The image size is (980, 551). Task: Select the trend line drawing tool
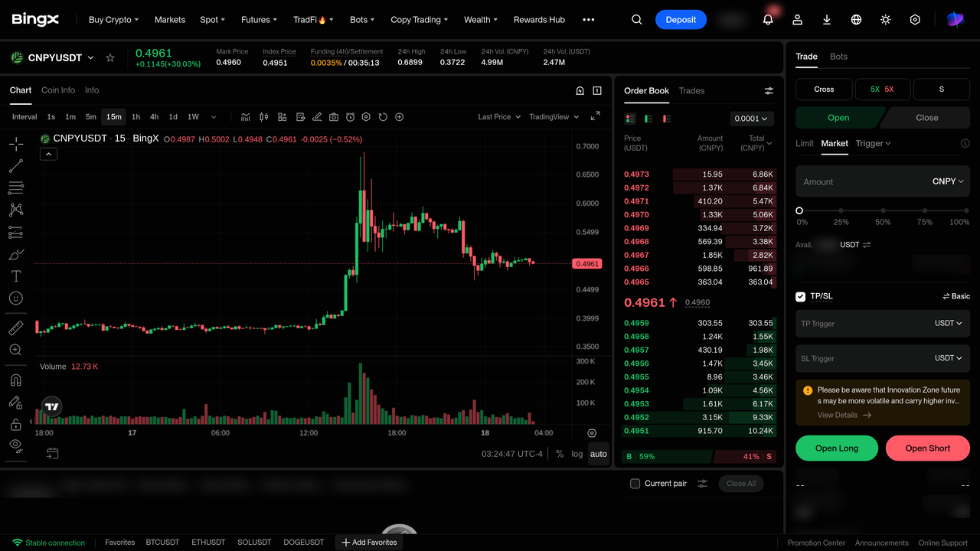[16, 166]
